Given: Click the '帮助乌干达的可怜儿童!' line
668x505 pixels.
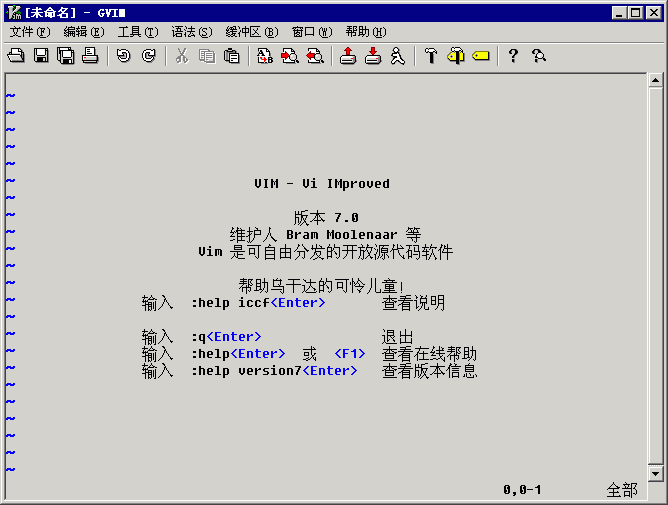Looking at the screenshot, I should click(321, 286).
